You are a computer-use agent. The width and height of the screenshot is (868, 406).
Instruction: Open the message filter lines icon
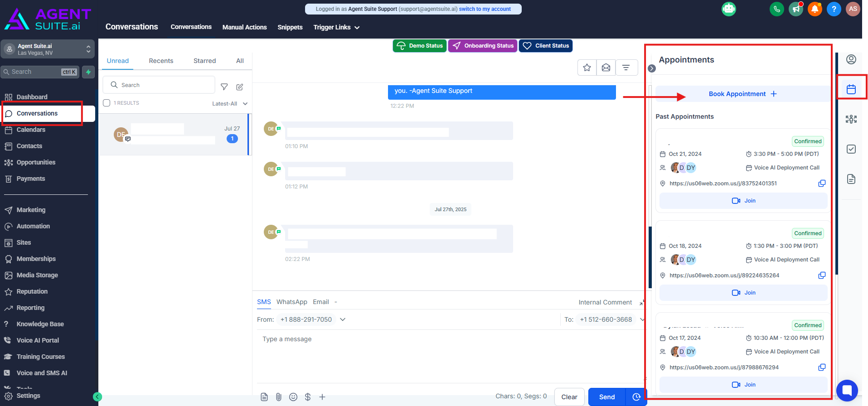click(x=626, y=68)
